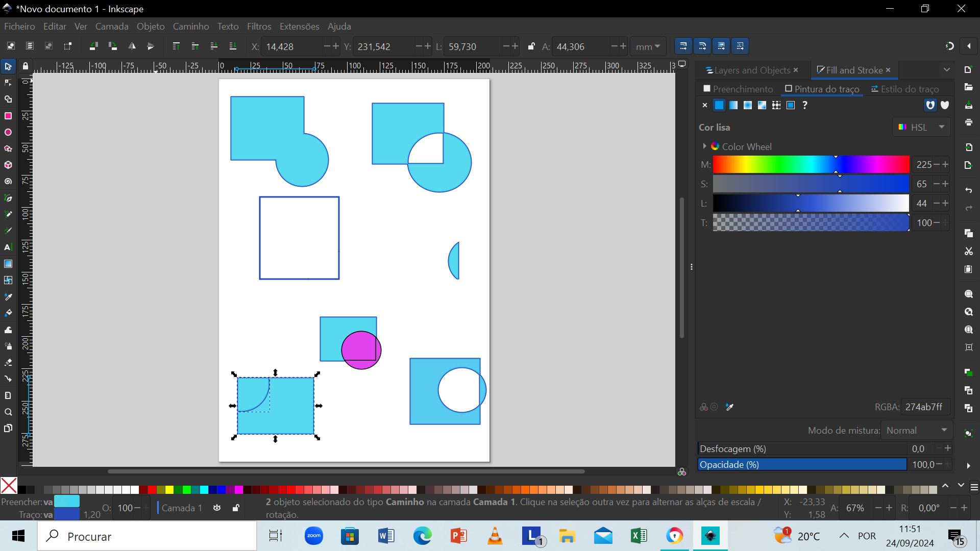Screen dimensions: 980x551
Task: Toggle the Preenchimento fill checkbox
Action: click(x=707, y=88)
